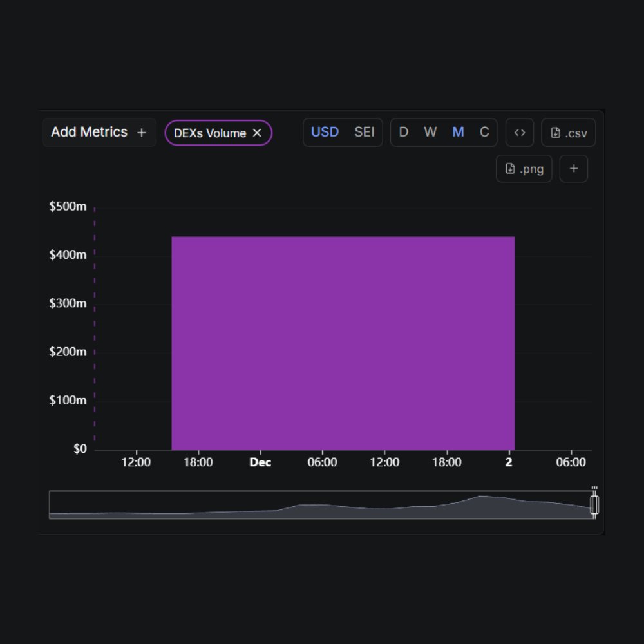
Task: Click the plus button beside .png
Action: coord(574,168)
